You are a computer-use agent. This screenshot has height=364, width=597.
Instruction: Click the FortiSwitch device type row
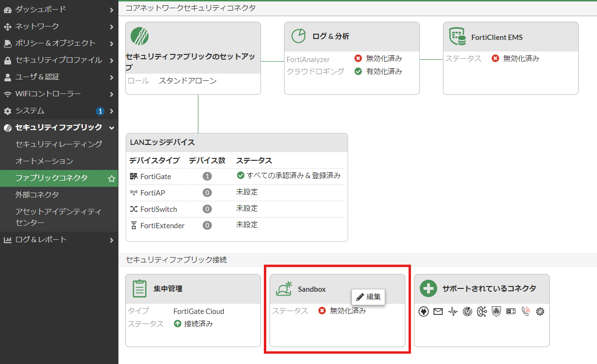237,209
